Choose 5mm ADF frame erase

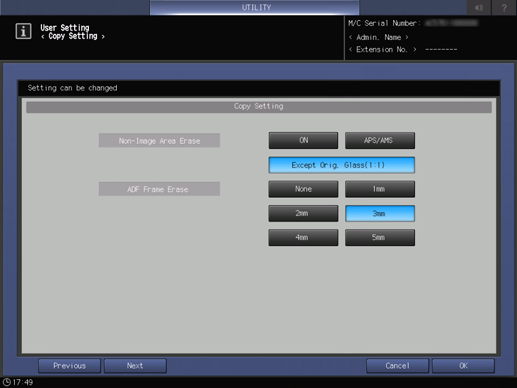coord(380,237)
